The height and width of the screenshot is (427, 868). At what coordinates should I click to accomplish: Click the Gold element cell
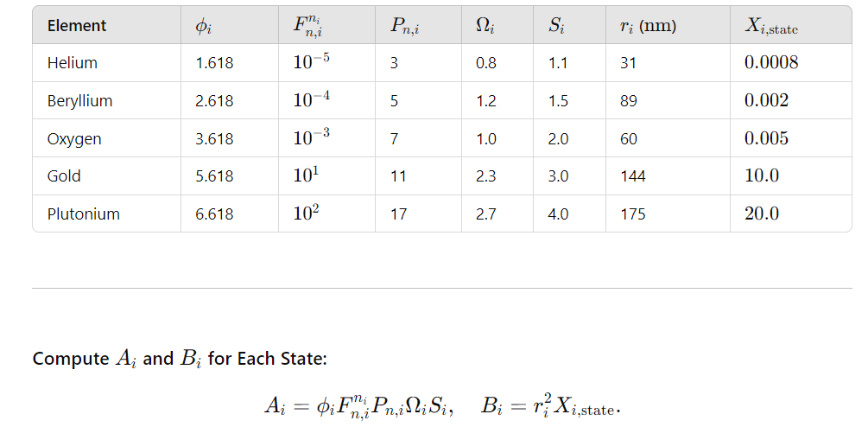point(64,176)
